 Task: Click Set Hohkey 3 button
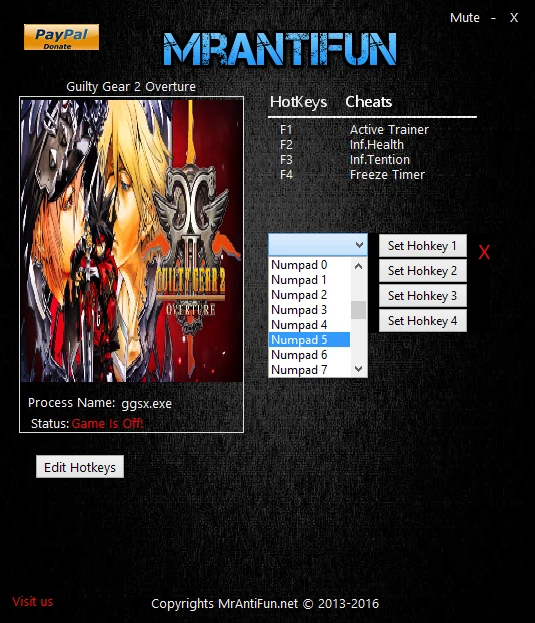click(x=423, y=296)
